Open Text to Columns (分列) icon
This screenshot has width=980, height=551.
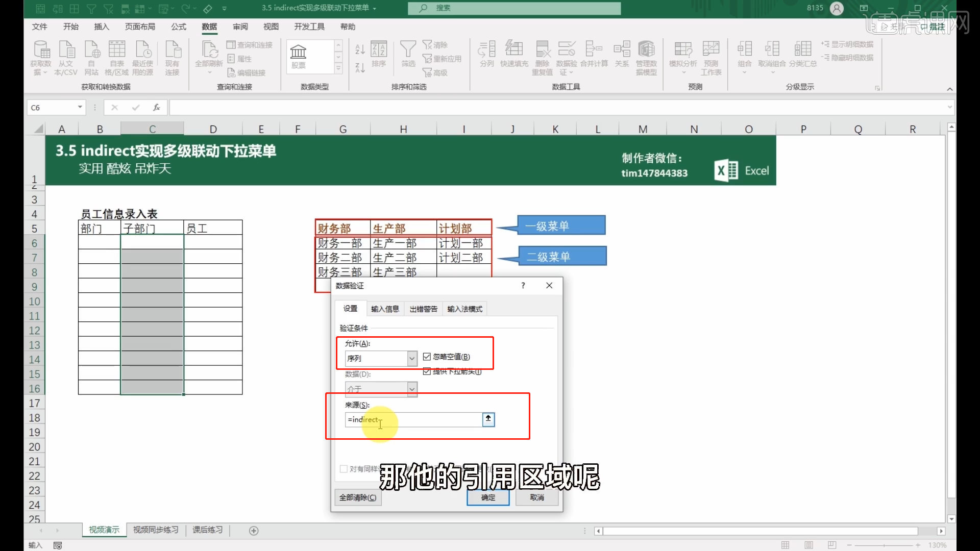point(487,54)
